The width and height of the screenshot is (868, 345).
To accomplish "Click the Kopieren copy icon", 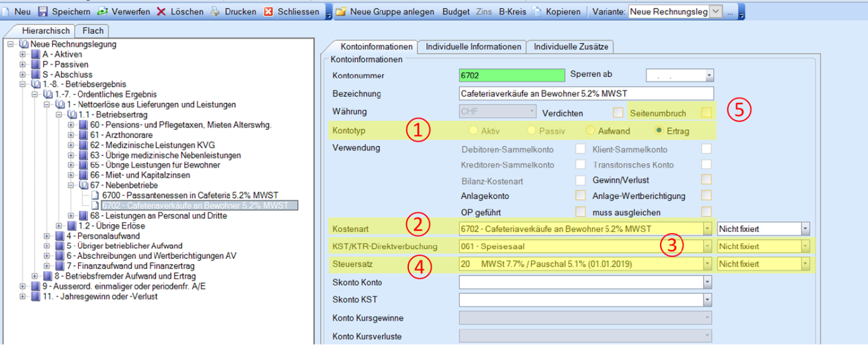I will click(537, 12).
